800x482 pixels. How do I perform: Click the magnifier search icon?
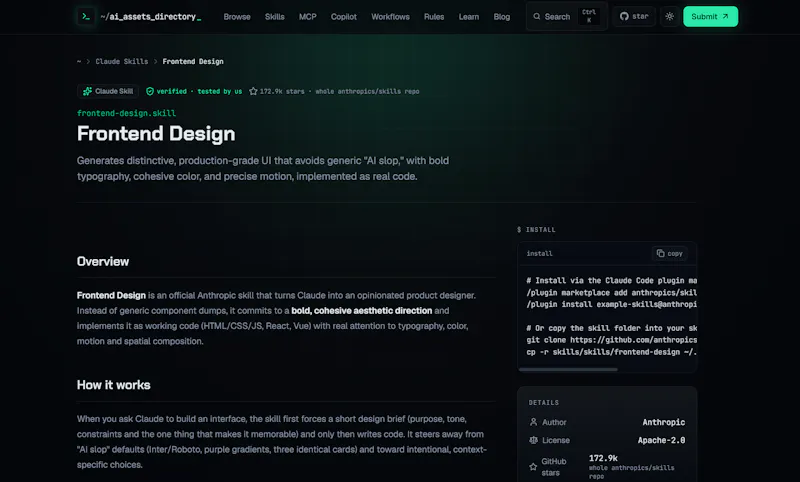[x=537, y=16]
